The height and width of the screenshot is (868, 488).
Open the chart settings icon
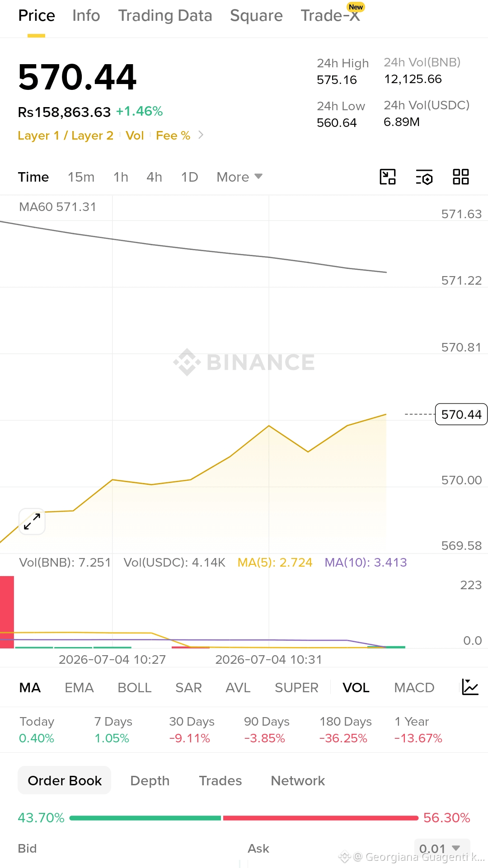tap(424, 177)
